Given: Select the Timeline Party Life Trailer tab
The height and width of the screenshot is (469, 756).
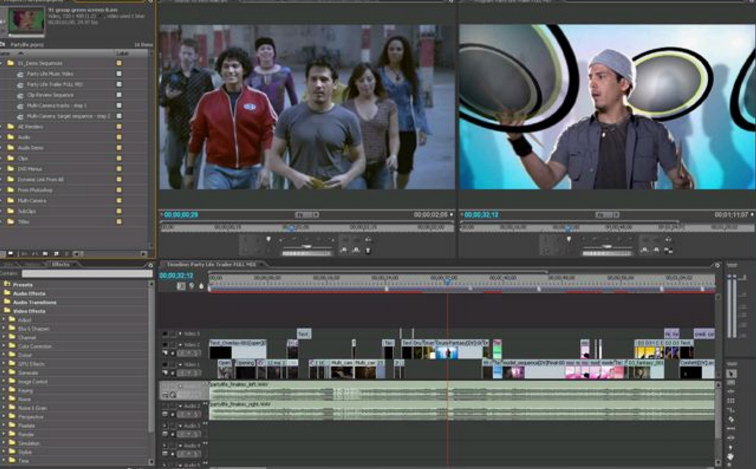Looking at the screenshot, I should (x=211, y=264).
